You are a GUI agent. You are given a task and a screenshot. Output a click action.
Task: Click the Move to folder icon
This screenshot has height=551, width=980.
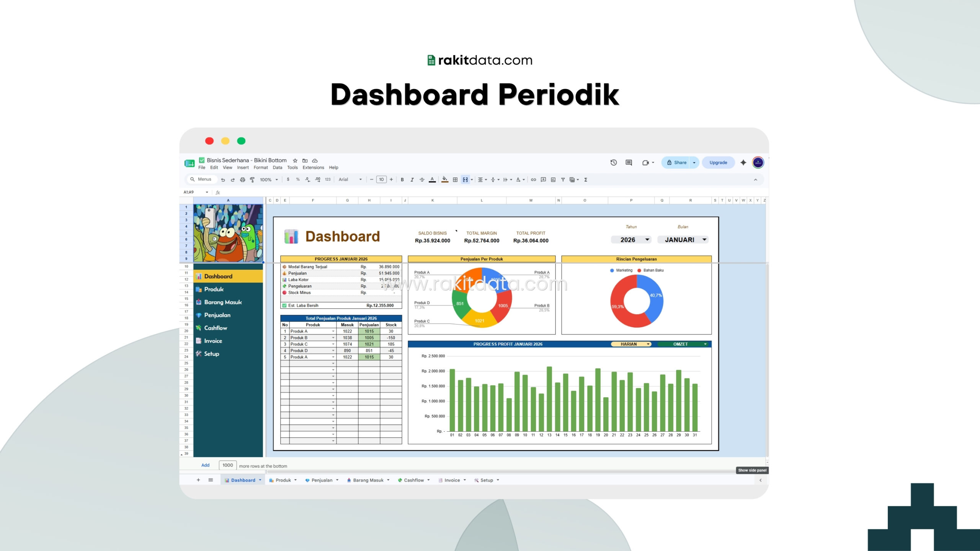(305, 161)
